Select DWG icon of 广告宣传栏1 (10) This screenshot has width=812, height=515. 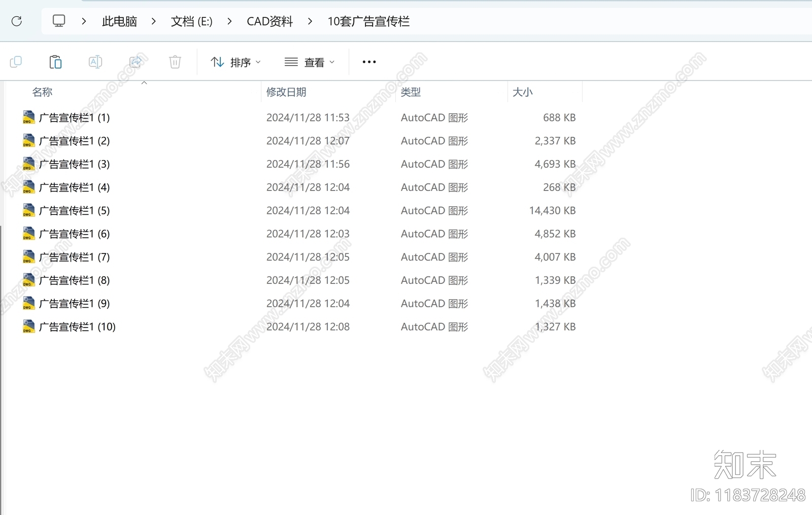coord(28,327)
